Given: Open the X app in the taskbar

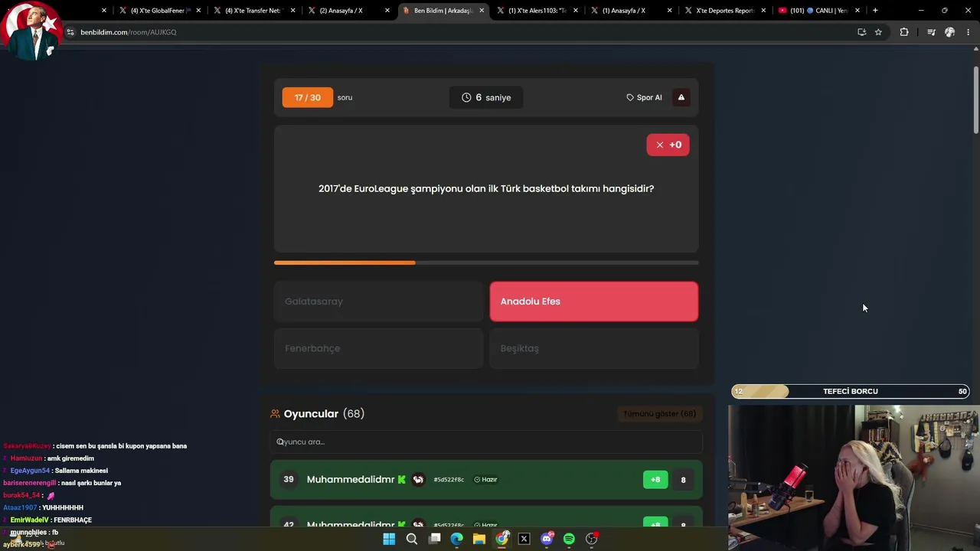Looking at the screenshot, I should click(524, 539).
